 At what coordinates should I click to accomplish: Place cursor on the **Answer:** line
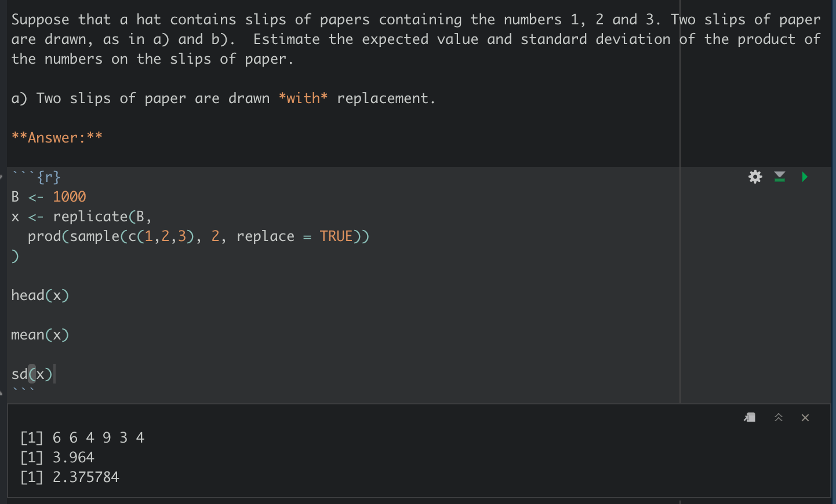(x=57, y=138)
